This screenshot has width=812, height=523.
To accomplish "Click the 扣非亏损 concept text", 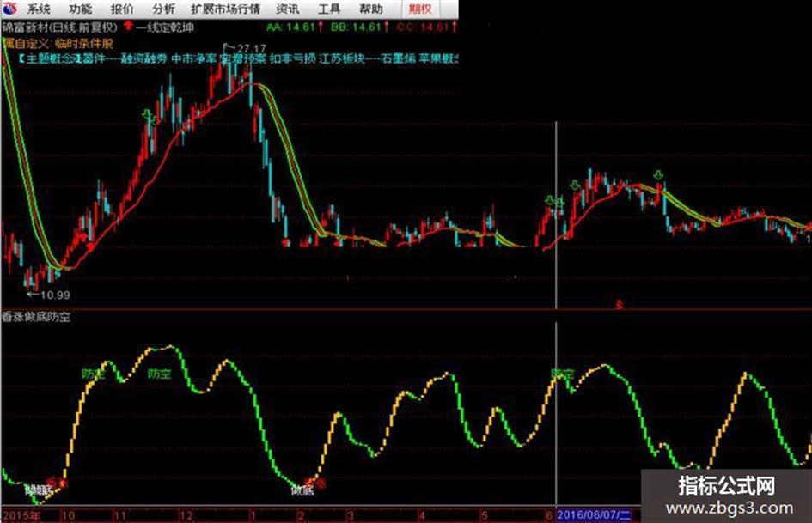I will [293, 58].
